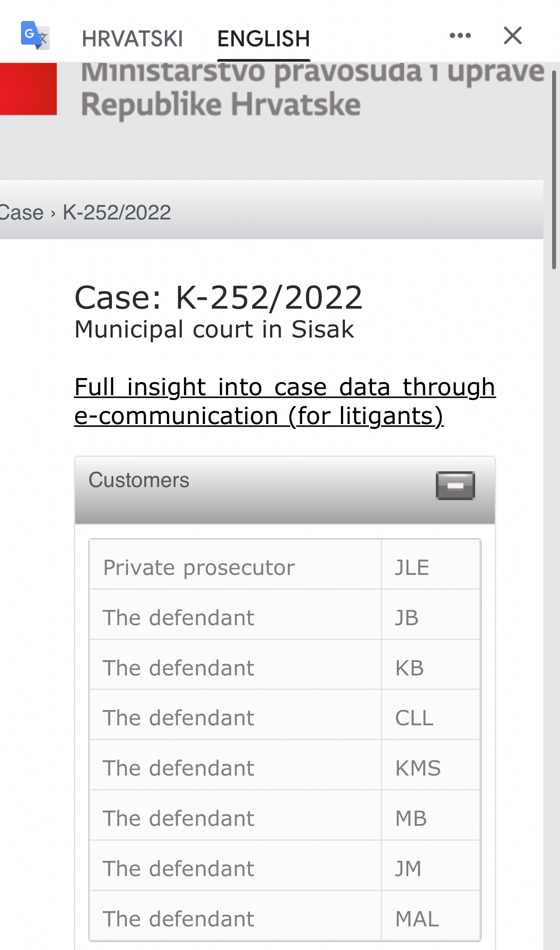Click K-252/2022 in the breadcrumb
560x950 pixels.
pos(117,213)
